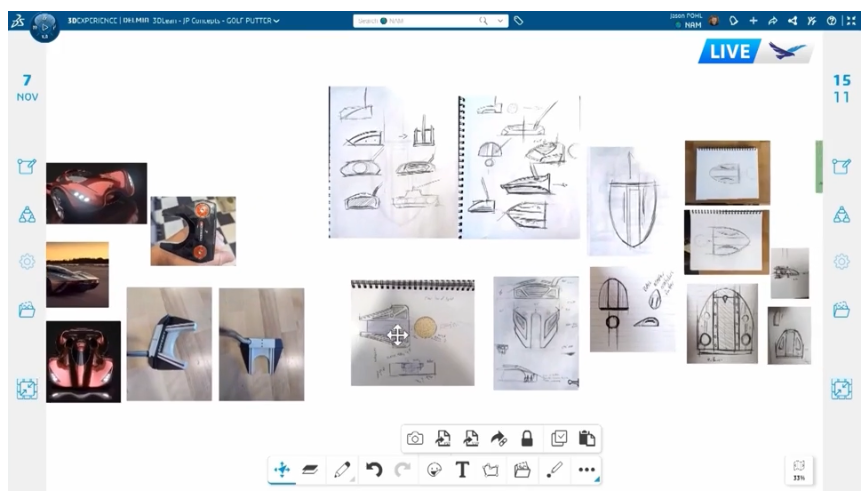Click the second export document icon
This screenshot has width=868, height=500.
[x=471, y=439]
